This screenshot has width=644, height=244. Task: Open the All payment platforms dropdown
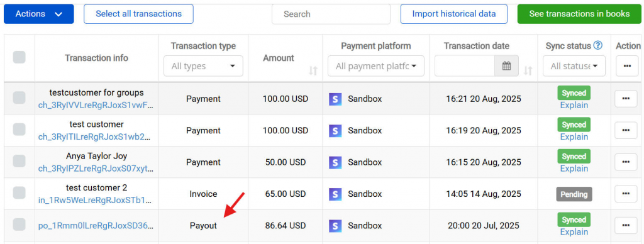point(376,66)
